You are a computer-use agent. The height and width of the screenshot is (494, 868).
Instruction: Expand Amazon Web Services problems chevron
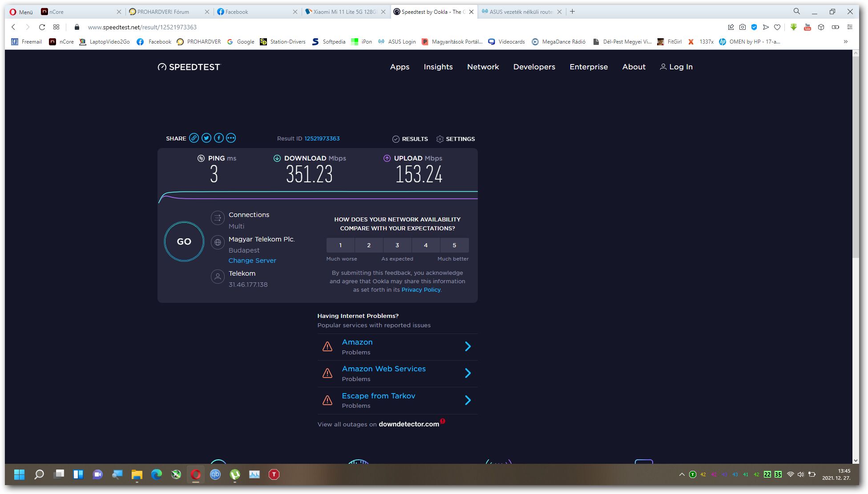pos(468,373)
